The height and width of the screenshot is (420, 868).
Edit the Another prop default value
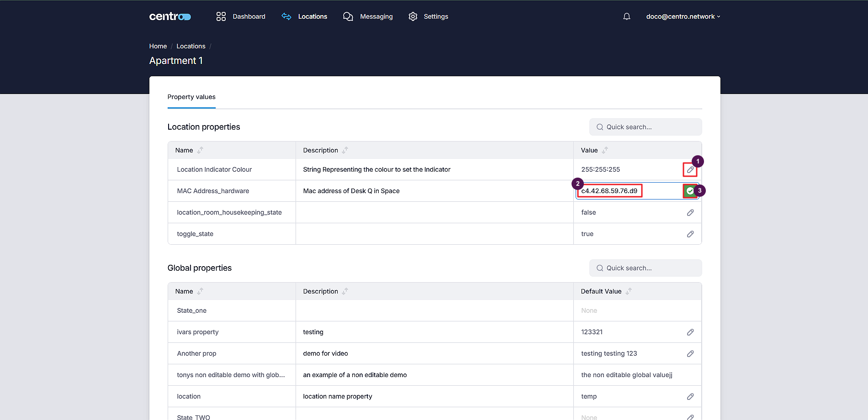690,354
